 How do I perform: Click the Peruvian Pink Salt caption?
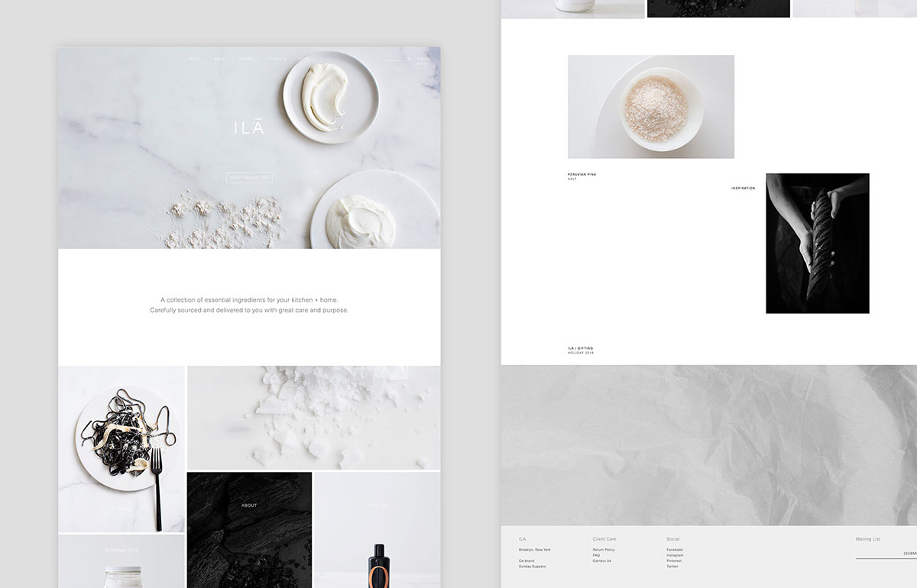[582, 176]
